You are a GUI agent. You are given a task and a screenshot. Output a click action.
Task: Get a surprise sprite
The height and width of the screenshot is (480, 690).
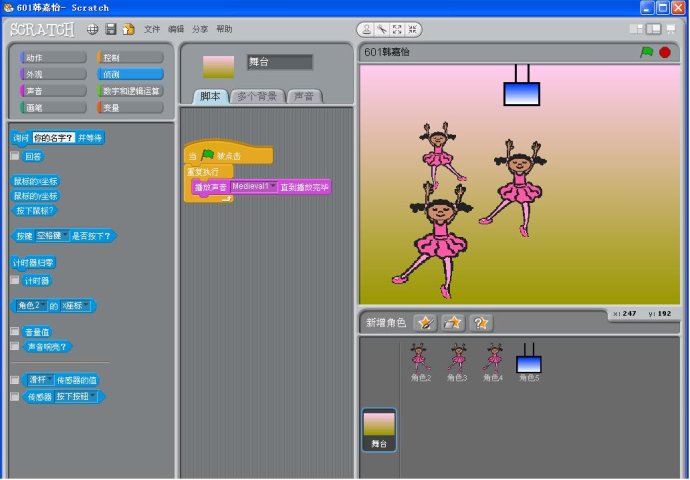(481, 323)
